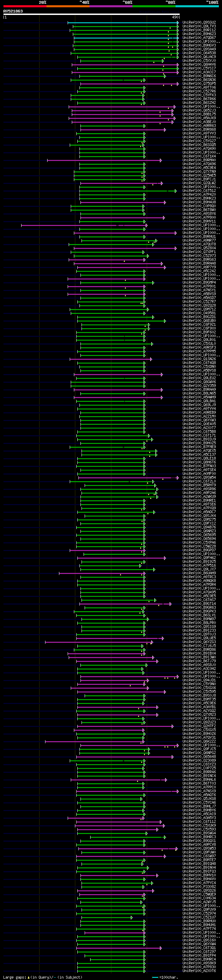Image resolution: width=222 pixels, height=980 pixels.
Task: Click the cyan alignment bar for Q9SGU2
Action: point(123,23)
